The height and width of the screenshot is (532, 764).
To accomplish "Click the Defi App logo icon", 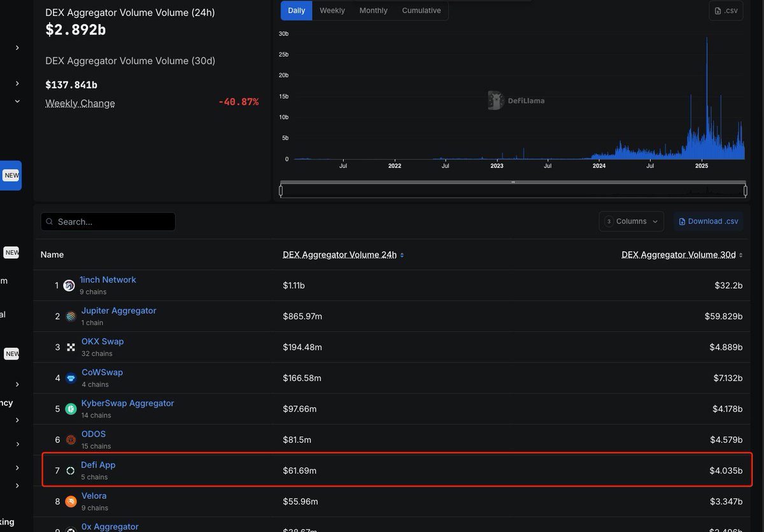I will tap(71, 471).
